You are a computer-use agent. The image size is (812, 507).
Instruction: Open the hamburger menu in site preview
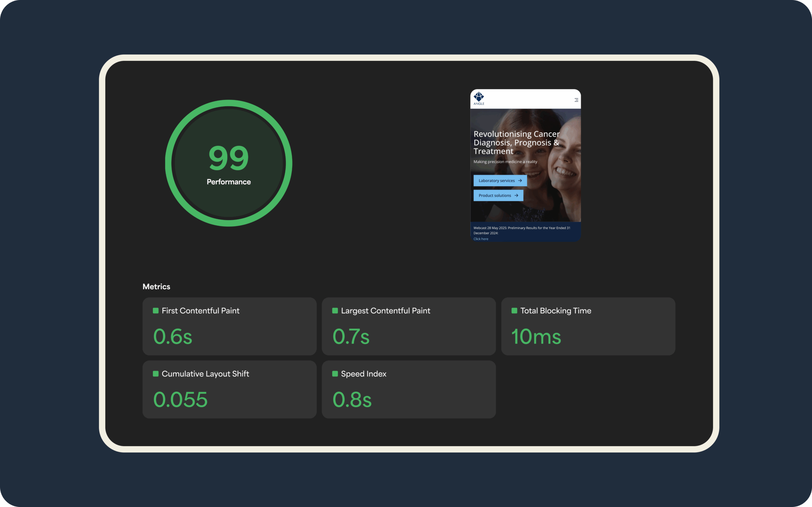point(576,100)
